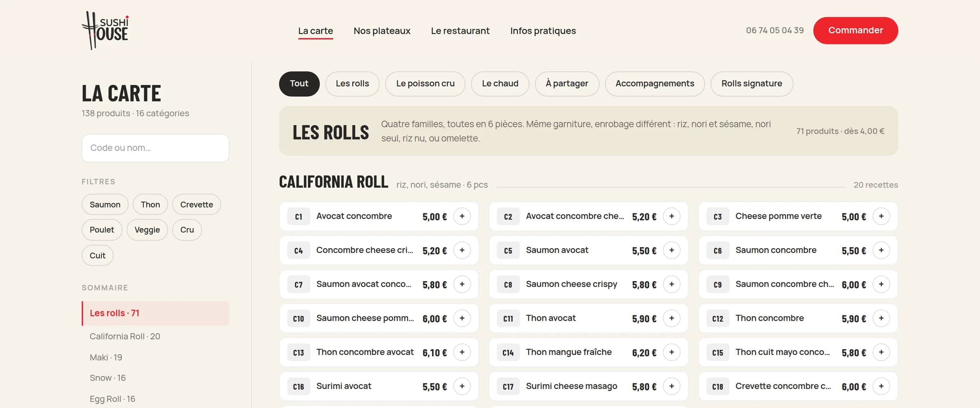Add C8 Saumon cheese crispy with plus icon
Screen dimensions: 980x408
[x=672, y=284]
